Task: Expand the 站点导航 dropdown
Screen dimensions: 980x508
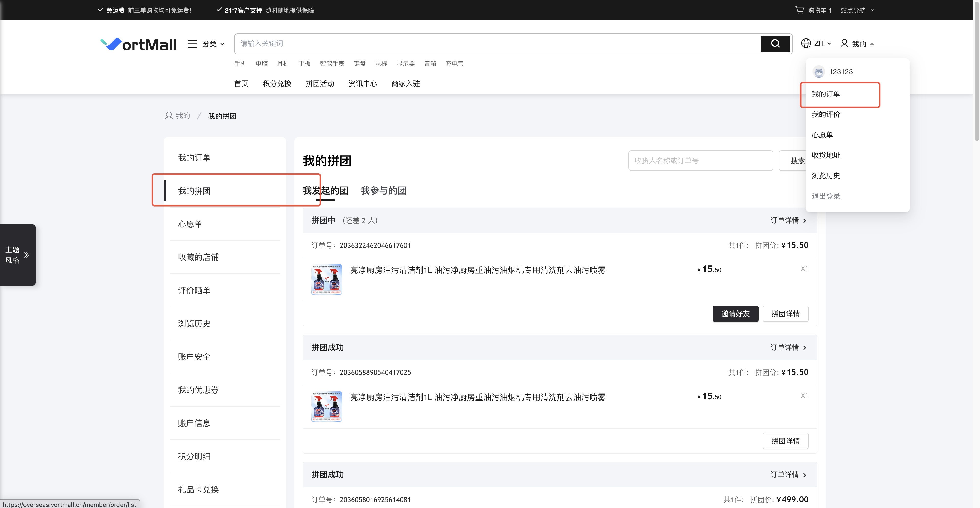Action: pyautogui.click(x=857, y=10)
